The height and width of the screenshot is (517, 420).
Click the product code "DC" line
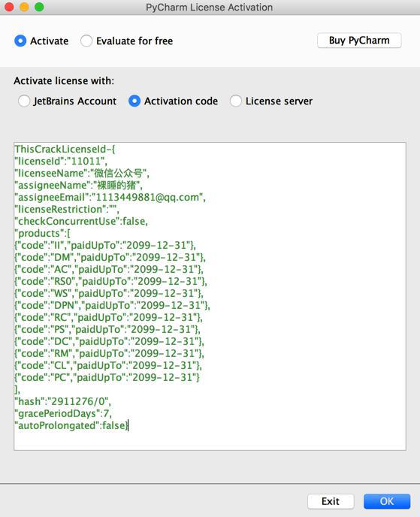pyautogui.click(x=109, y=341)
